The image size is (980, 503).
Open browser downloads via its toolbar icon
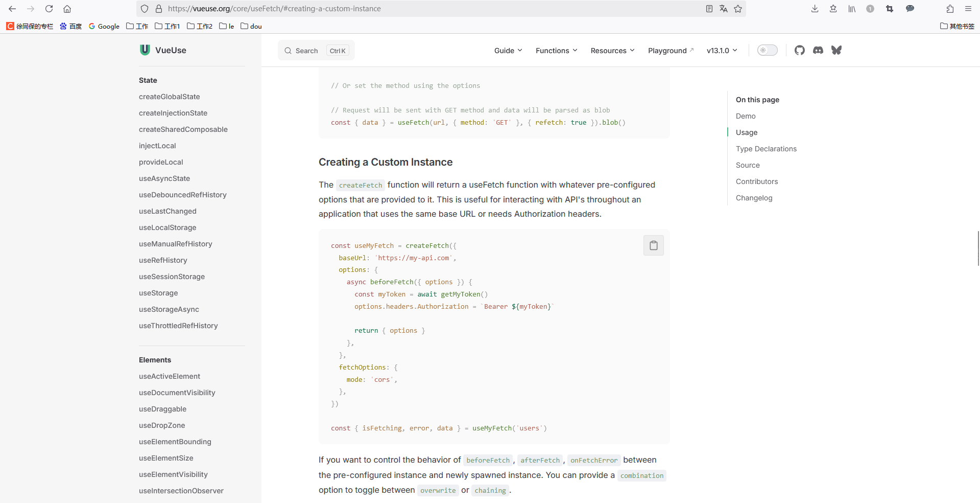[814, 9]
